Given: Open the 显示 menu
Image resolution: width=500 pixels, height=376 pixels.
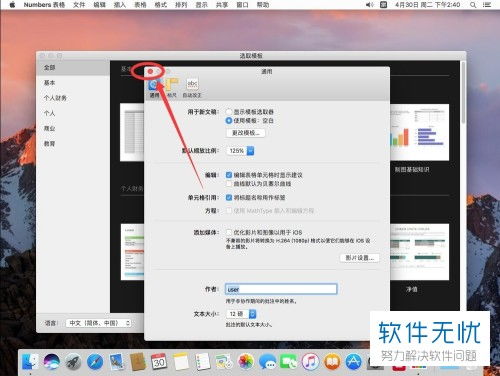Looking at the screenshot, I should pyautogui.click(x=201, y=5).
